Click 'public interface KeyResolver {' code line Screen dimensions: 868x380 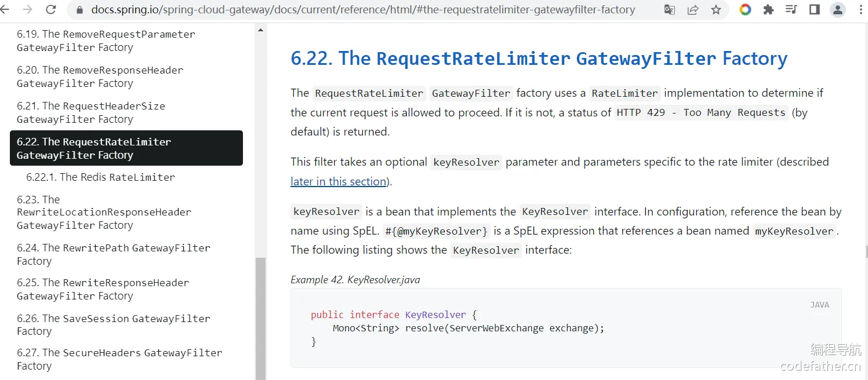(393, 315)
